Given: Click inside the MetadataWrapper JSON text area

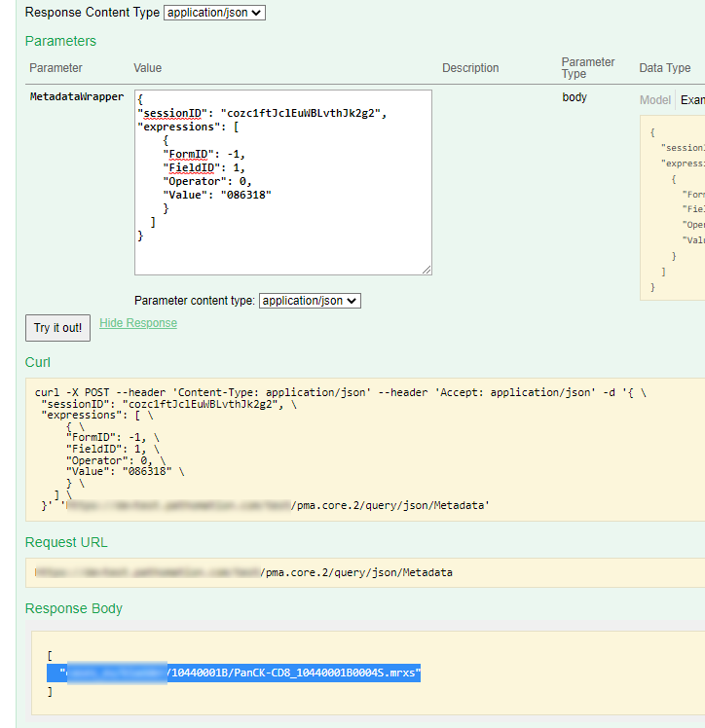Looking at the screenshot, I should click(282, 182).
